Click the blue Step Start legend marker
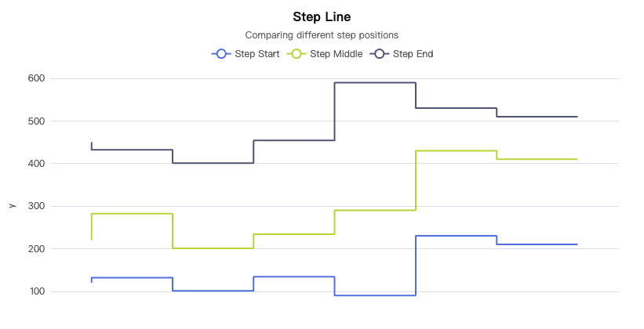644x329 pixels. tap(221, 54)
